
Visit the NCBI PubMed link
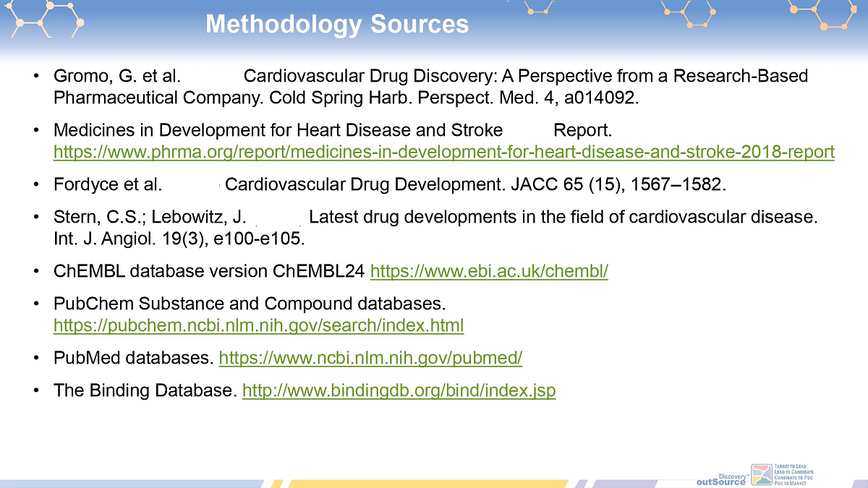coord(370,358)
